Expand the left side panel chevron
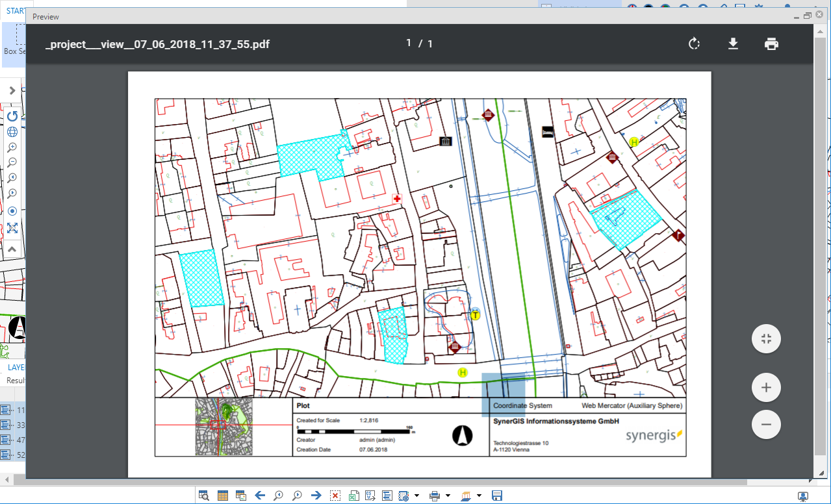 12,90
